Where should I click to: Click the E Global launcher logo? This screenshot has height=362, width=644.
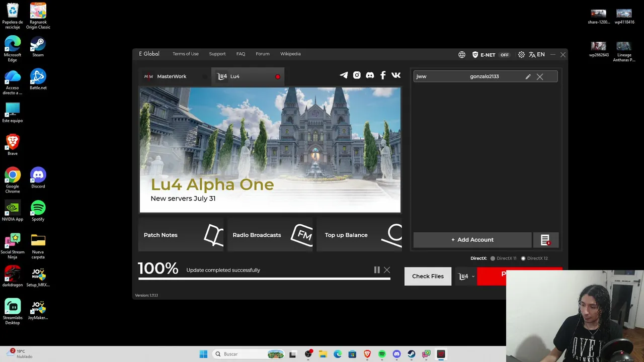point(149,54)
